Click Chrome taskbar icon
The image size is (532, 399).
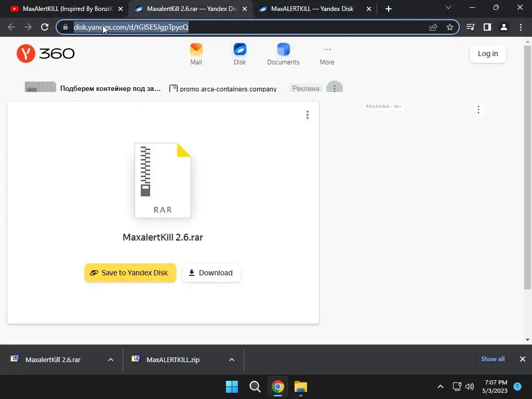(278, 387)
